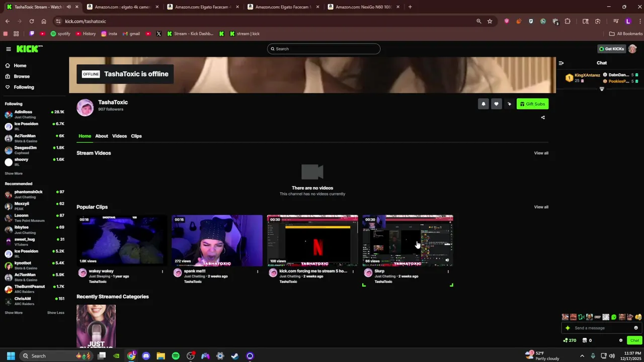Viewport: 644px width, 362px height.
Task: Click the green KICKs diamond icon in chat
Action: pos(568,328)
